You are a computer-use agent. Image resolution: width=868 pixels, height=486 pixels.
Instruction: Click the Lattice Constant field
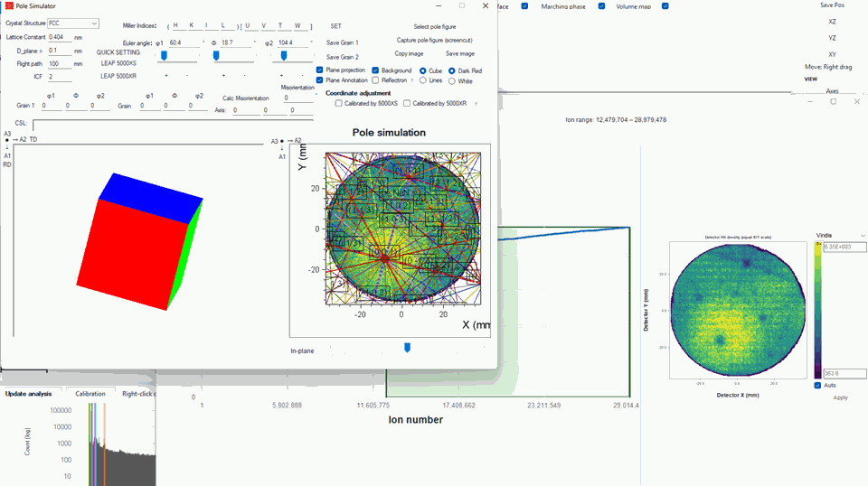(60, 37)
